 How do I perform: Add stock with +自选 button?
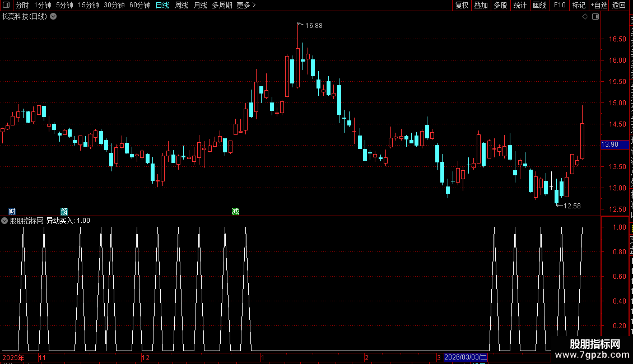point(599,5)
